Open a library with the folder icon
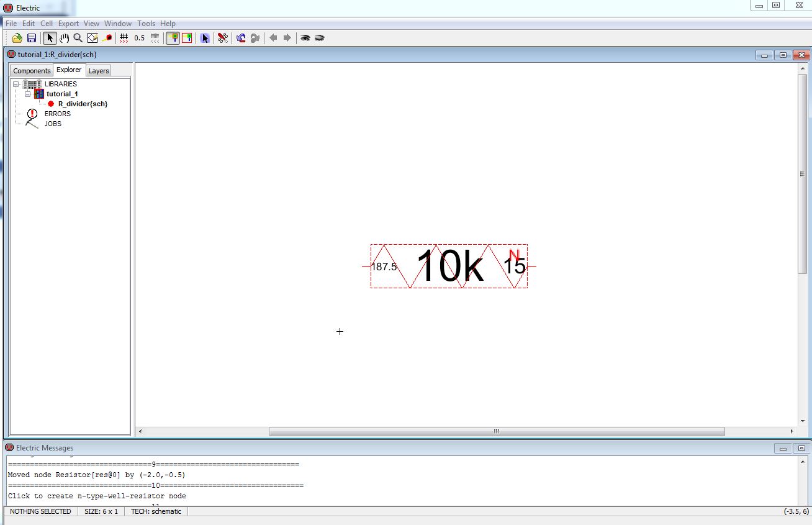This screenshot has height=525, width=812. 17,38
